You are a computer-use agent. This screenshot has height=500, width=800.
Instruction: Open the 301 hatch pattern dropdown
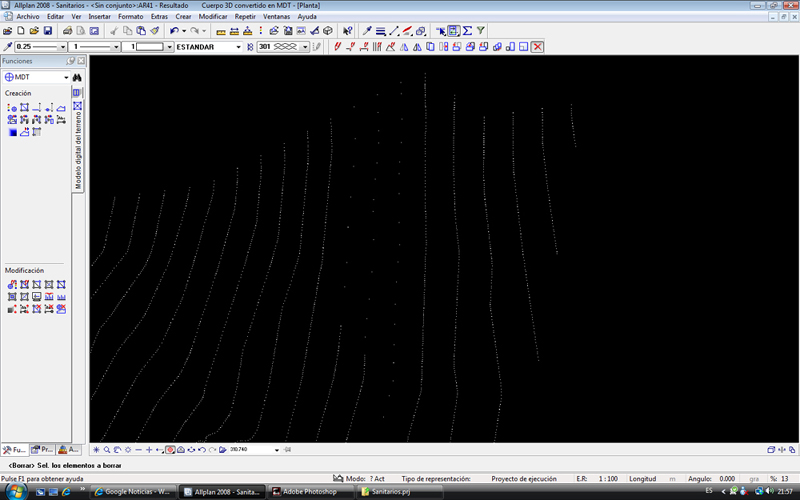tap(305, 47)
